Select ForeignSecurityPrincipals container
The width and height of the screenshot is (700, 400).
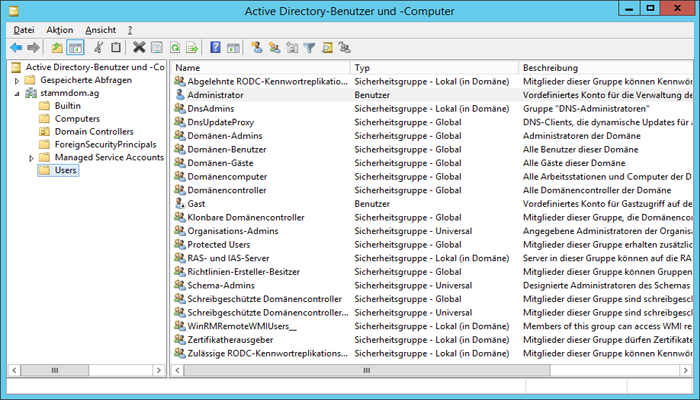pyautogui.click(x=105, y=145)
